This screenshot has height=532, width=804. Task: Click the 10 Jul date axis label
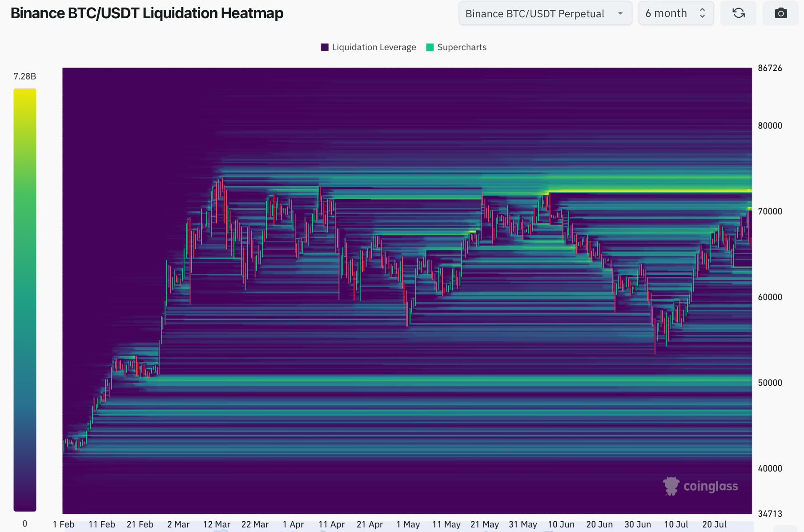pyautogui.click(x=676, y=524)
